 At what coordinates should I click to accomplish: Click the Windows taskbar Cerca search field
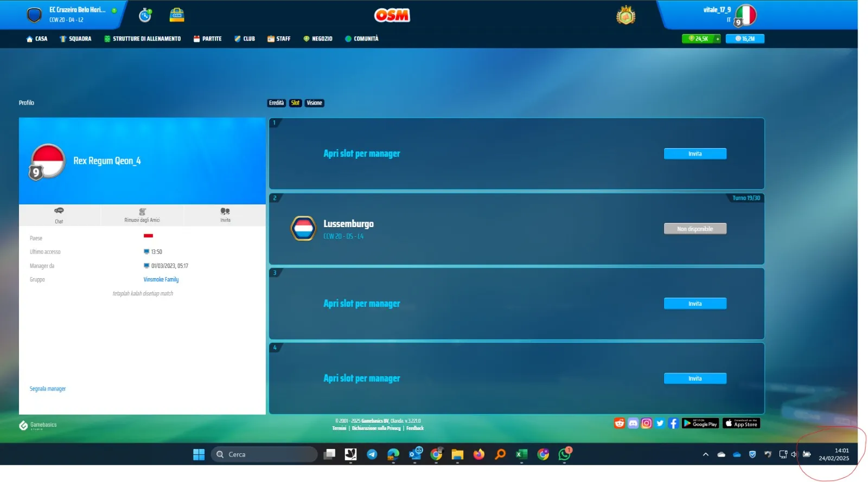pos(264,454)
